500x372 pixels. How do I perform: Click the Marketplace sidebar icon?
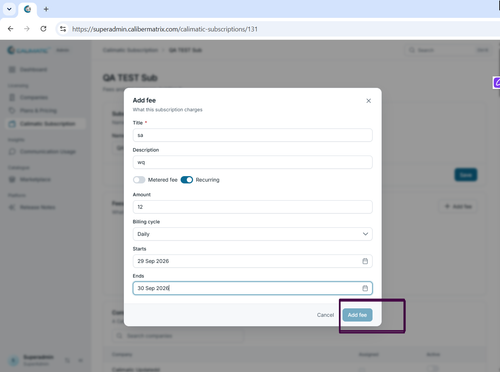pos(12,179)
